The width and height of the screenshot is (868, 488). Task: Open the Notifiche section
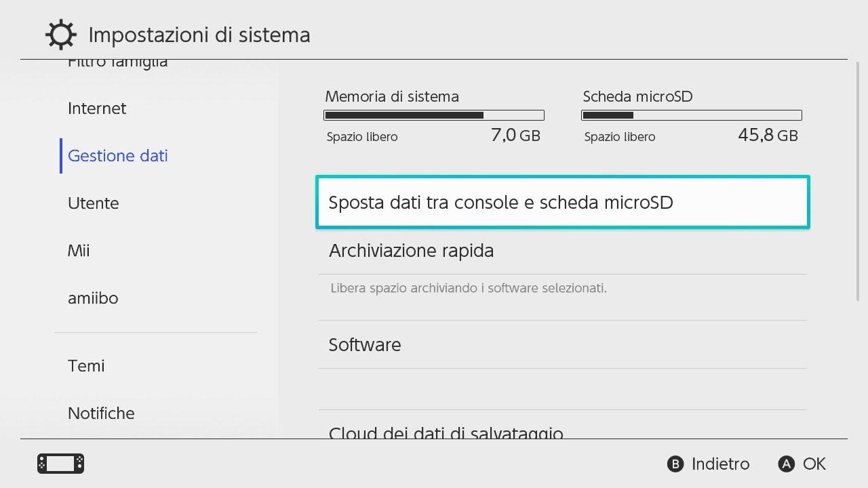(x=101, y=413)
